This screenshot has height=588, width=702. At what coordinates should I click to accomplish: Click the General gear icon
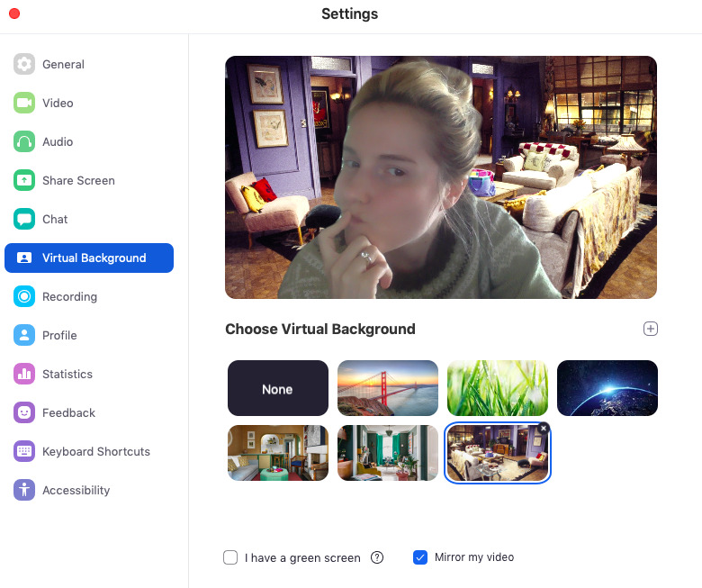pos(24,64)
